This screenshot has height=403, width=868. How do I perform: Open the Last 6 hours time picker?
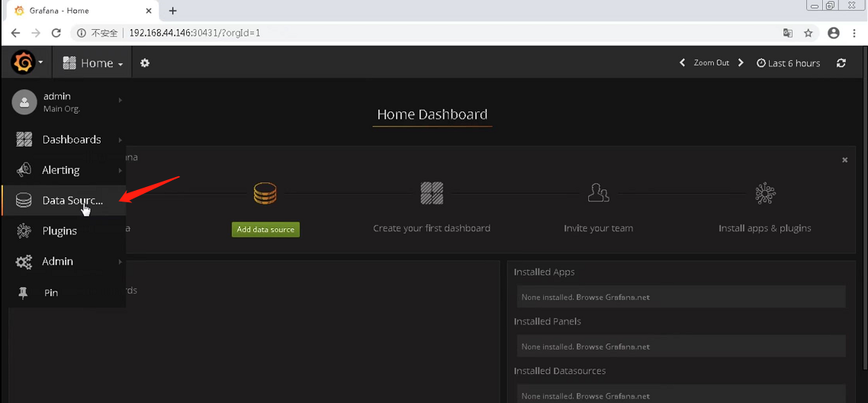788,63
